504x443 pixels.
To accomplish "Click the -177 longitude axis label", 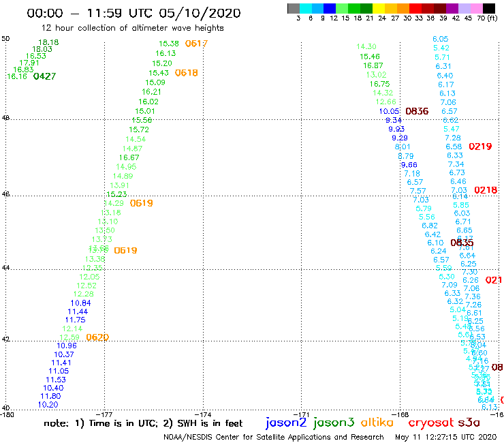I will [x=104, y=415].
